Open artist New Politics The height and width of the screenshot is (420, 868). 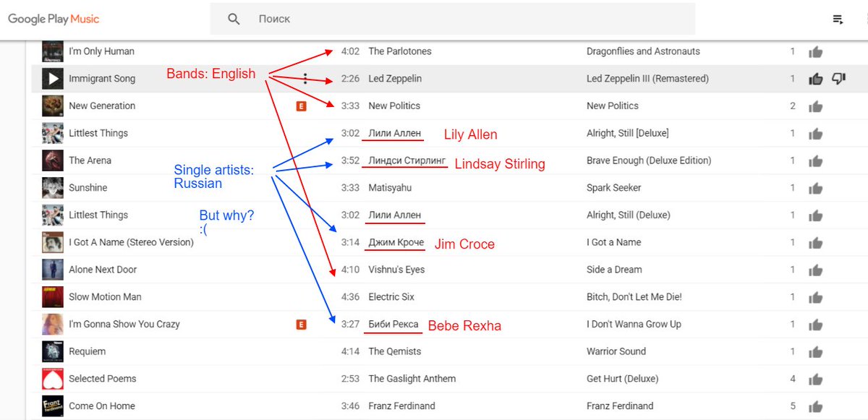point(394,106)
